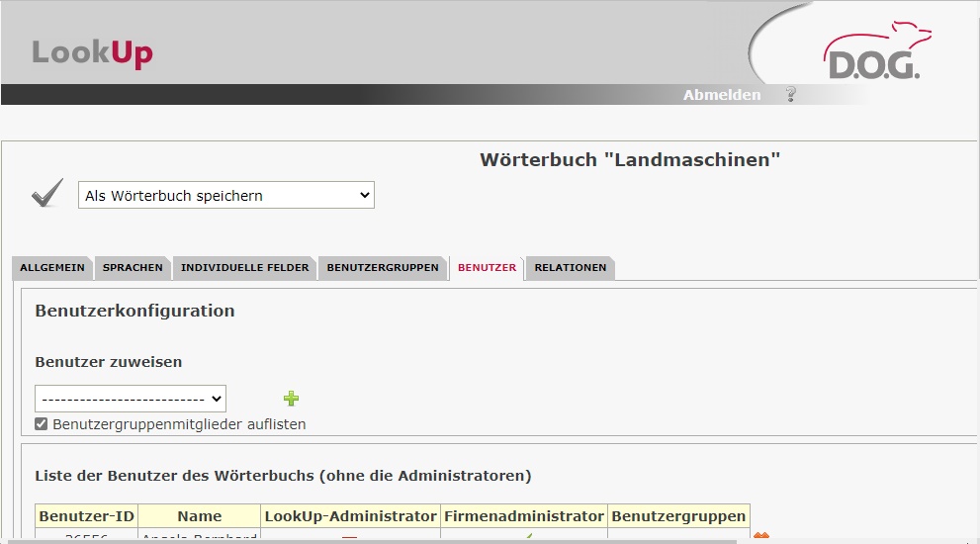Click the LookUp-Administrator column header
Image resolution: width=980 pixels, height=544 pixels.
click(350, 516)
